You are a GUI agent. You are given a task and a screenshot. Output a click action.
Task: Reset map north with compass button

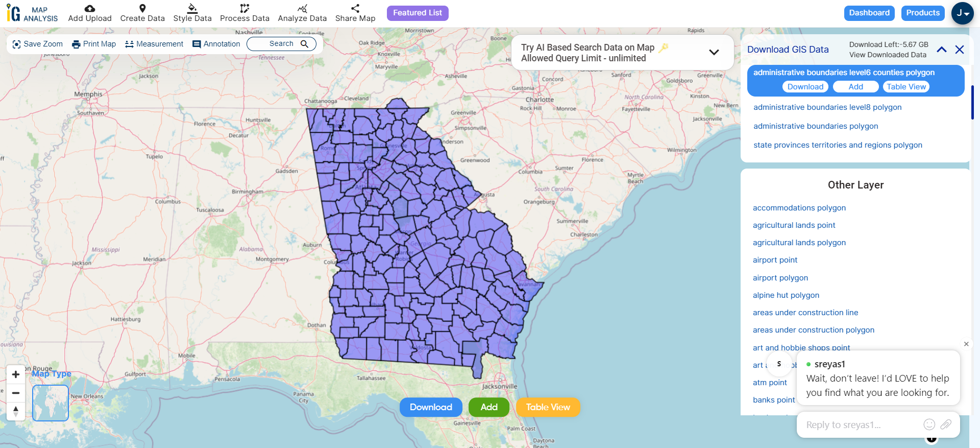(16, 411)
